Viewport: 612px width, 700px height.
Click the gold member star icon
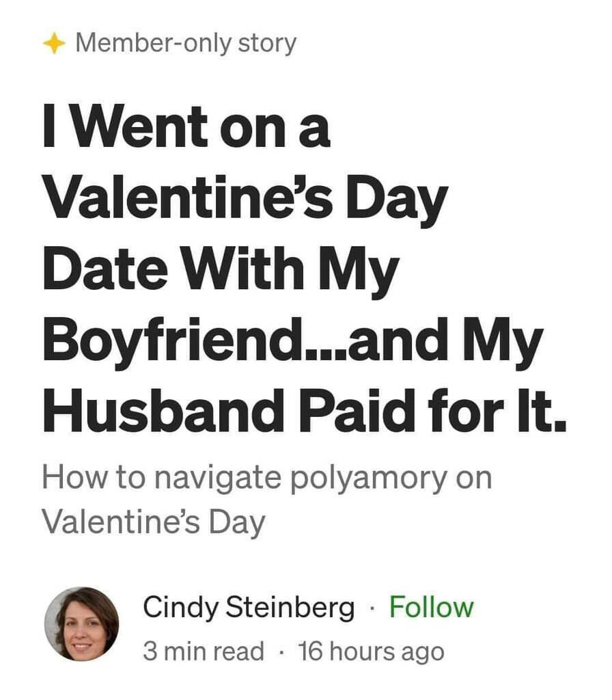tap(54, 44)
